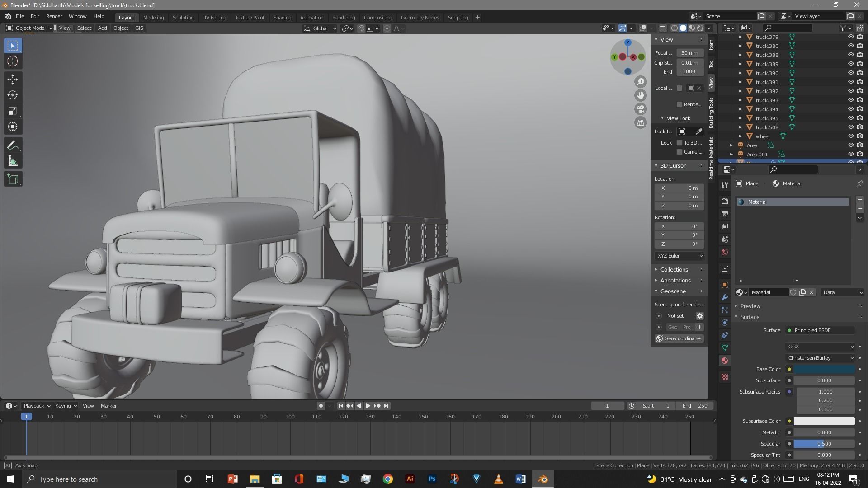Open Google Chrome from taskbar
The width and height of the screenshot is (868, 488).
tap(388, 479)
